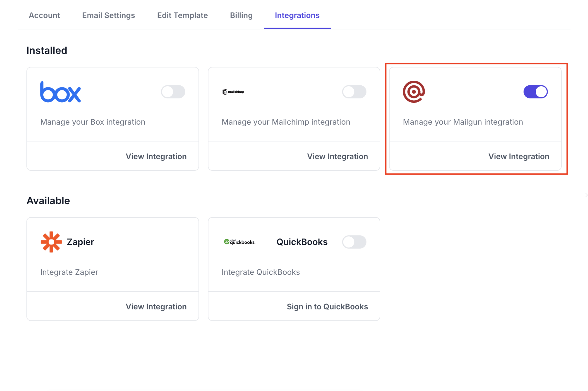Click the red Mailgun logo icon
The width and height of the screenshot is (588, 391).
pyautogui.click(x=414, y=92)
